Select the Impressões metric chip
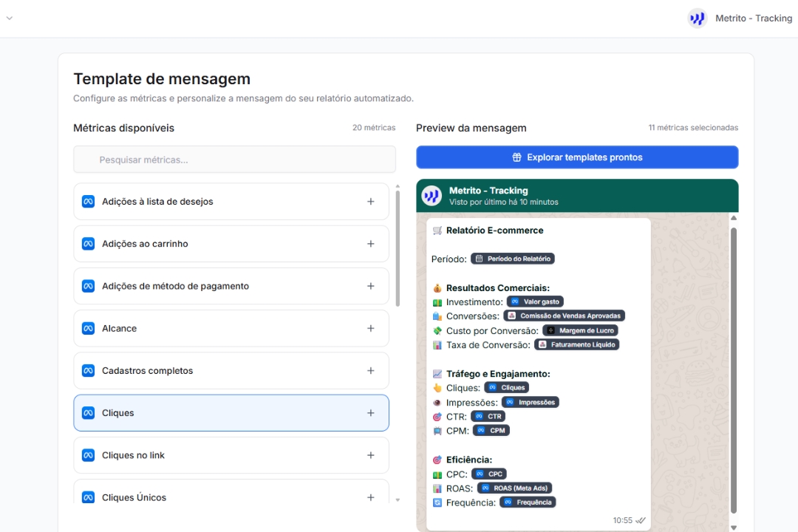This screenshot has height=532, width=798. click(x=531, y=402)
